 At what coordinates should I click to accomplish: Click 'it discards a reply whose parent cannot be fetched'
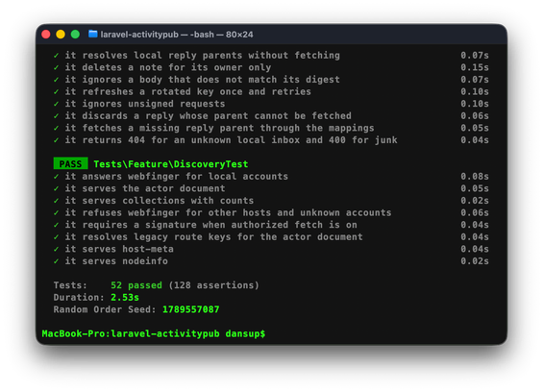209,116
